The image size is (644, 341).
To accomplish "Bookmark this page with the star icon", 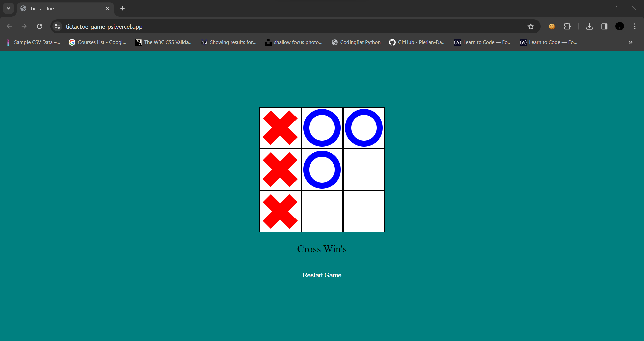I will click(531, 26).
